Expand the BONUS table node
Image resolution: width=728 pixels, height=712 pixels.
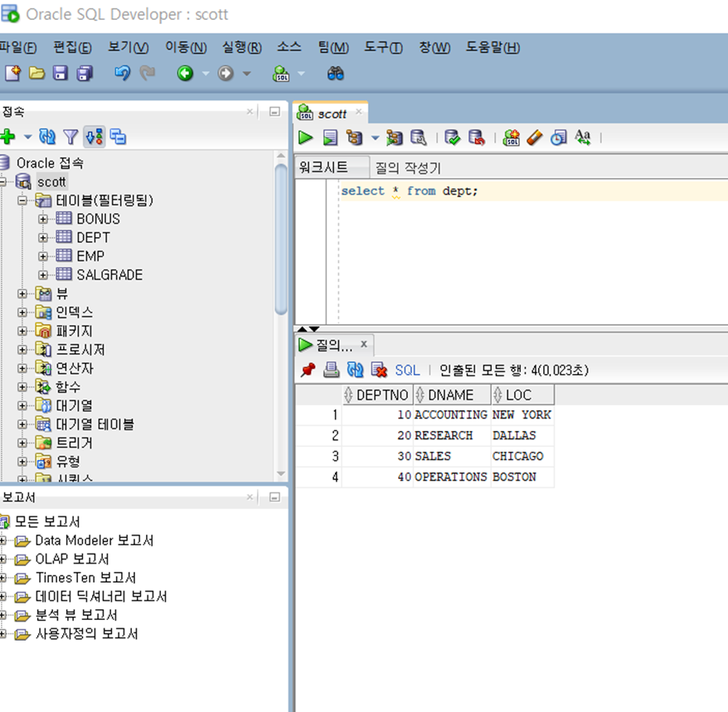click(43, 219)
